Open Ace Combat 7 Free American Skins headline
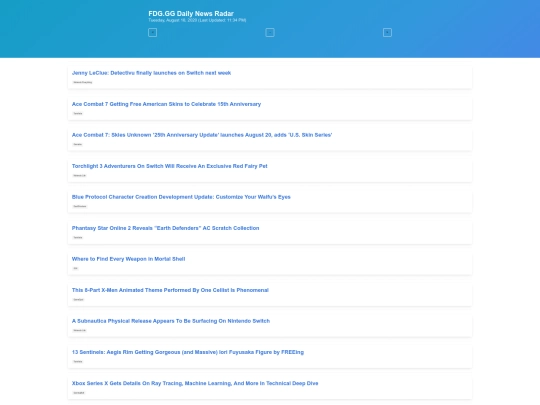This screenshot has width=540, height=405. pos(166,104)
